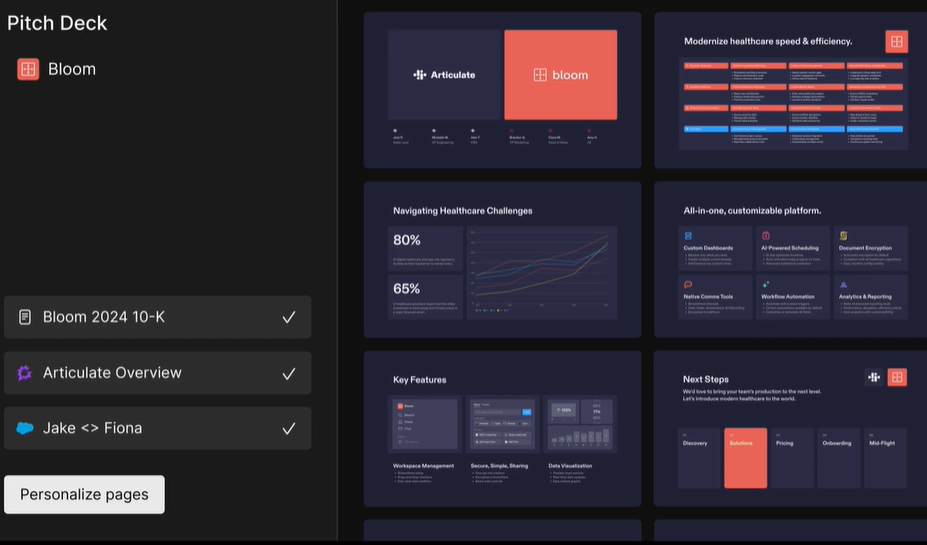Toggle the checkmark on Jake <> Fiona
Image resolution: width=927 pixels, height=545 pixels.
(289, 429)
